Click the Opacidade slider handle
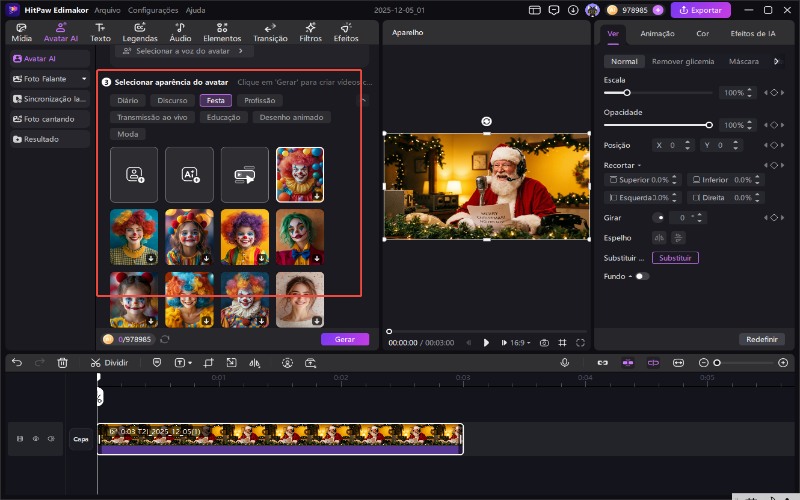Screen dimensions: 800x500 [709, 125]
